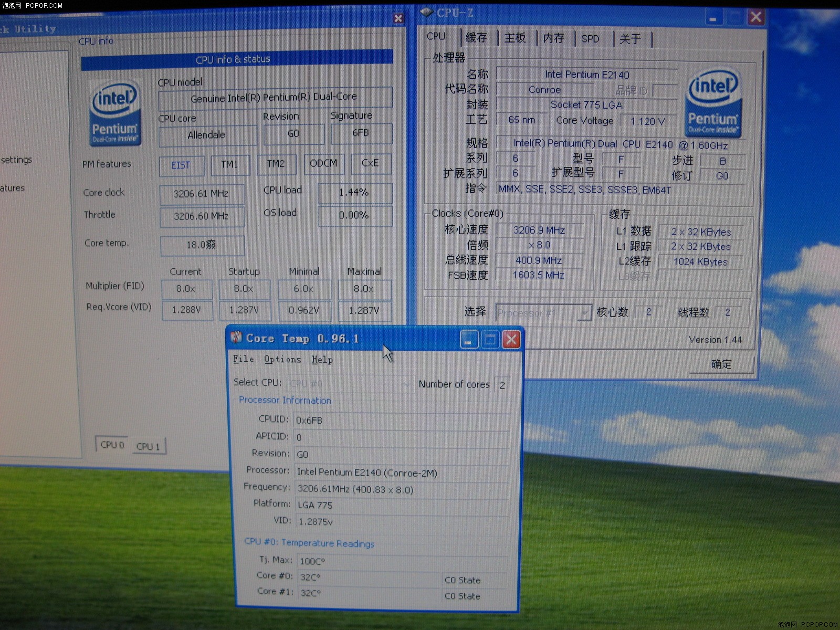Image resolution: width=840 pixels, height=630 pixels.
Task: Click the Current multiplier value 8.0x
Action: click(x=186, y=289)
